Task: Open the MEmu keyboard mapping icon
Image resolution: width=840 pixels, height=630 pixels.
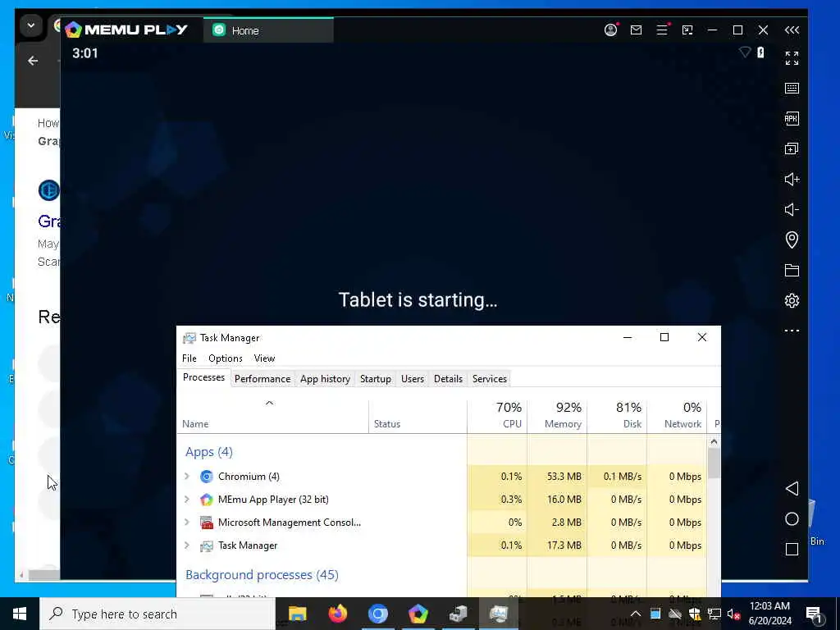Action: pyautogui.click(x=792, y=89)
